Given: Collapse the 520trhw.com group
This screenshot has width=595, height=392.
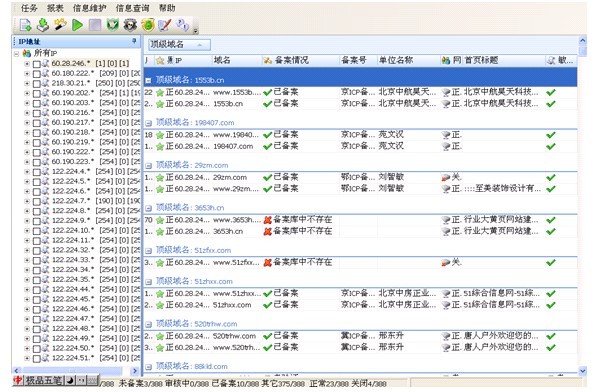Looking at the screenshot, I should 148,324.
